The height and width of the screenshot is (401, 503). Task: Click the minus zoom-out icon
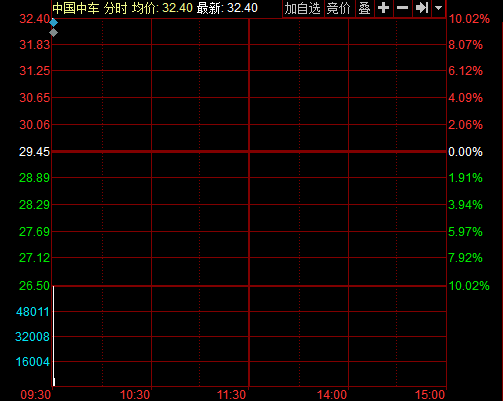(x=403, y=8)
